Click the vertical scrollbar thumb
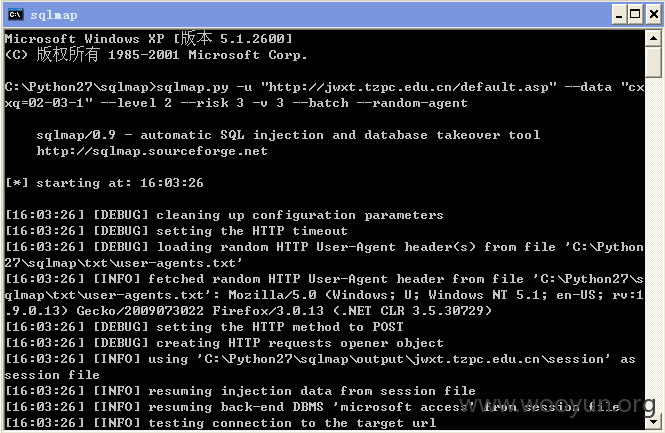 coord(654,62)
